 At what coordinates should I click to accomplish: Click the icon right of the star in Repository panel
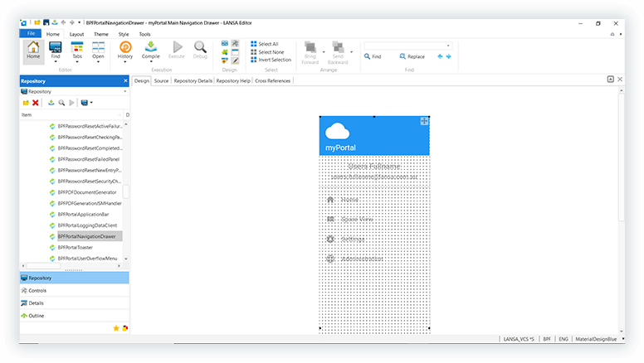coord(124,328)
